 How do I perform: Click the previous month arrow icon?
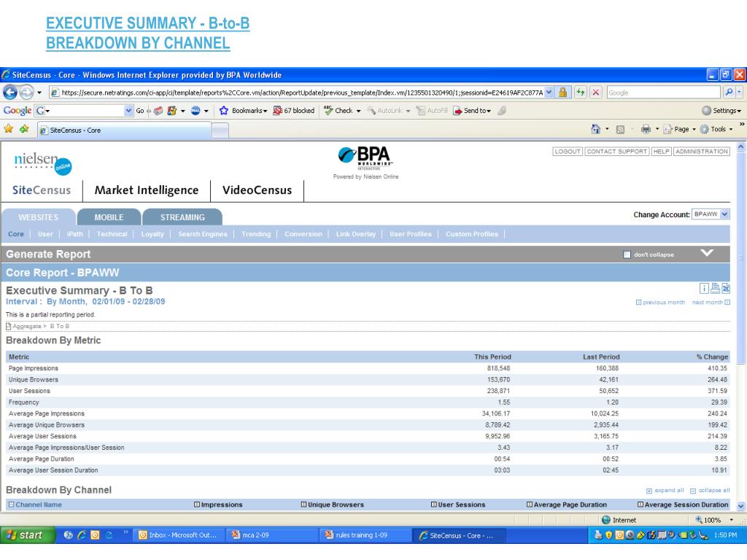(x=639, y=303)
